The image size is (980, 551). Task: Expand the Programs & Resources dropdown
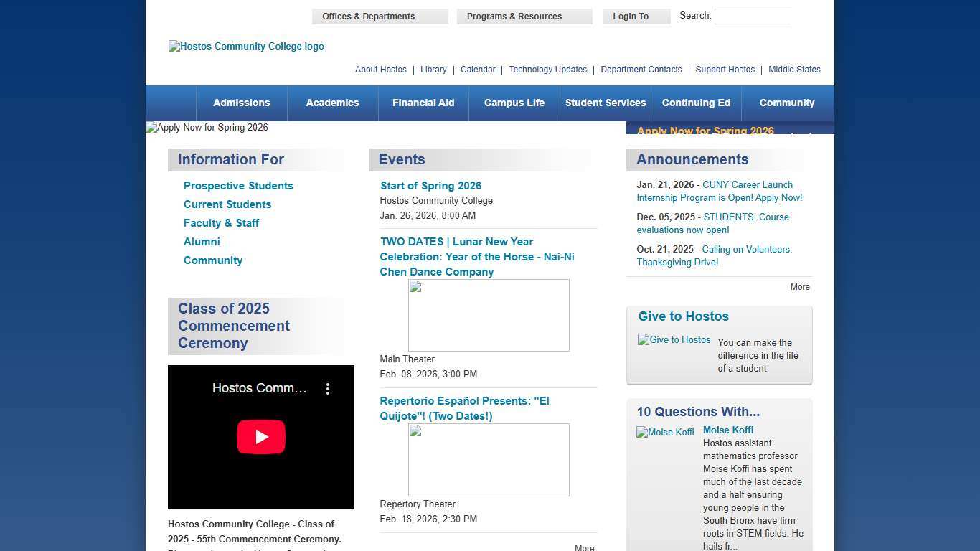(524, 17)
